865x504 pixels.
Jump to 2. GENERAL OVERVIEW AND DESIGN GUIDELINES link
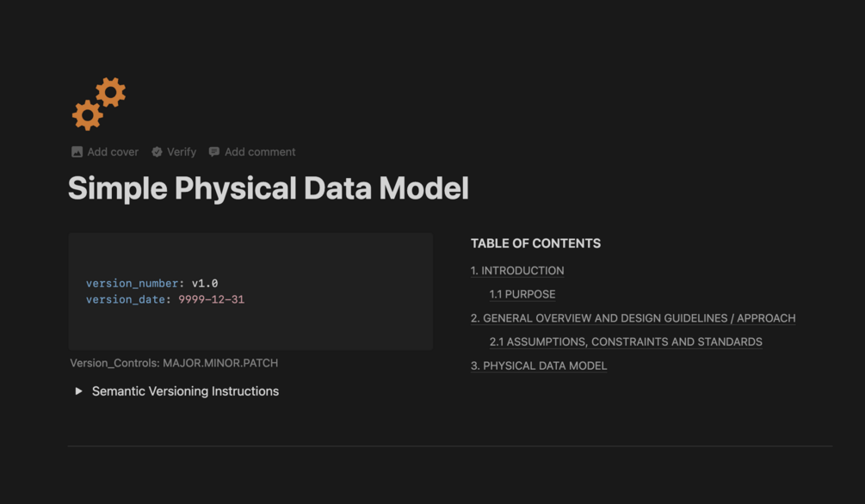pos(633,318)
